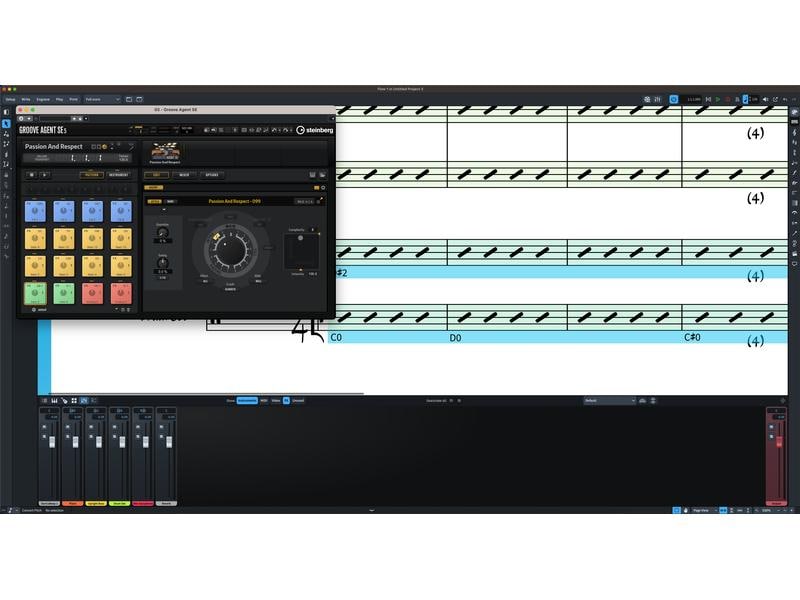Switch to Write mode tab
800x600 pixels.
26,99
